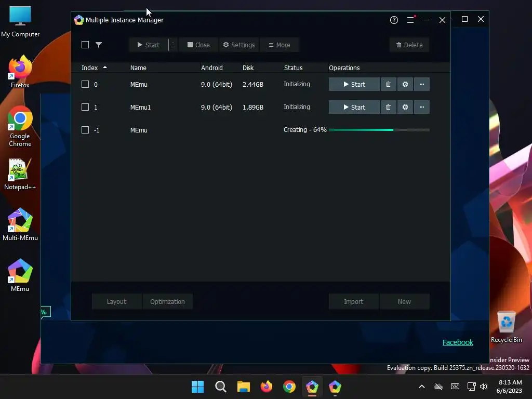The height and width of the screenshot is (399, 532).
Task: Open Facebook link in background window
Action: pos(458,342)
